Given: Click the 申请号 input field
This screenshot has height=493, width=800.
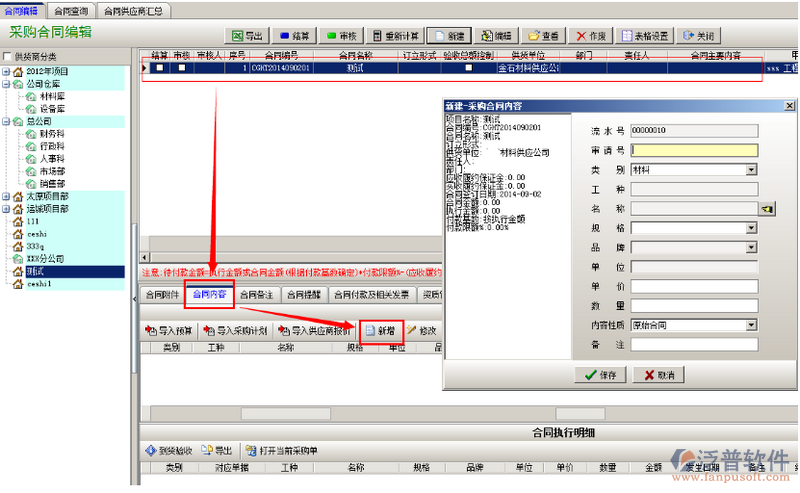Looking at the screenshot, I should pos(693,150).
